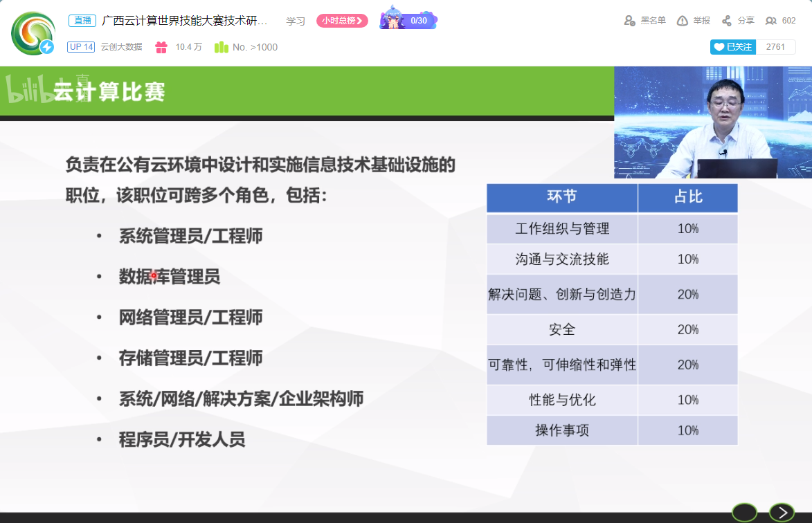Click the presenter webcam video thumbnail

coord(712,122)
